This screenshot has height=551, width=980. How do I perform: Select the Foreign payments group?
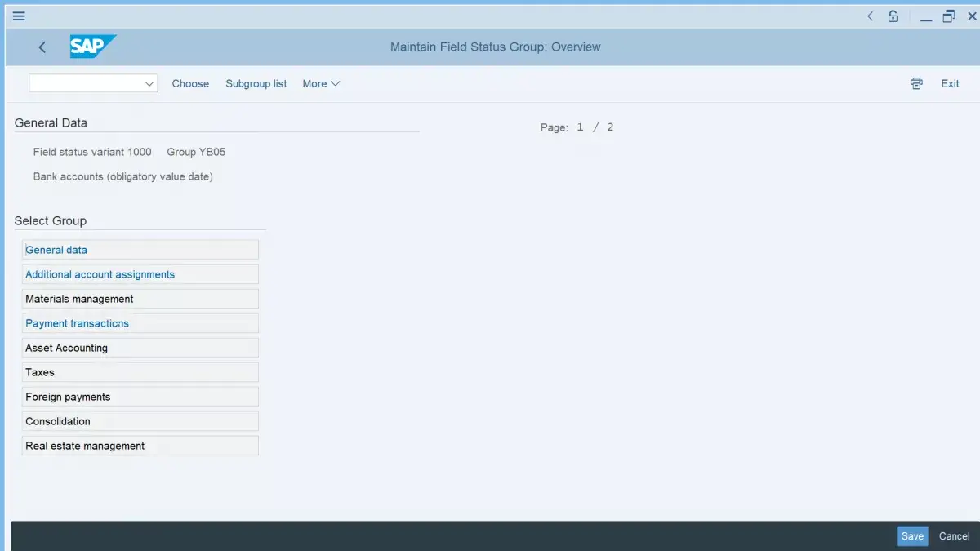click(140, 397)
